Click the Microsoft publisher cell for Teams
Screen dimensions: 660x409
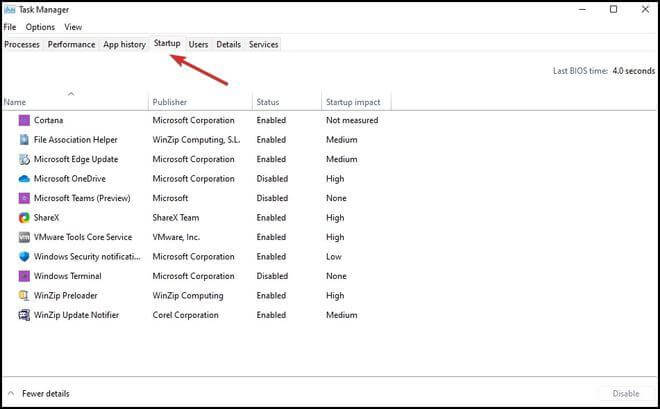pyautogui.click(x=170, y=198)
